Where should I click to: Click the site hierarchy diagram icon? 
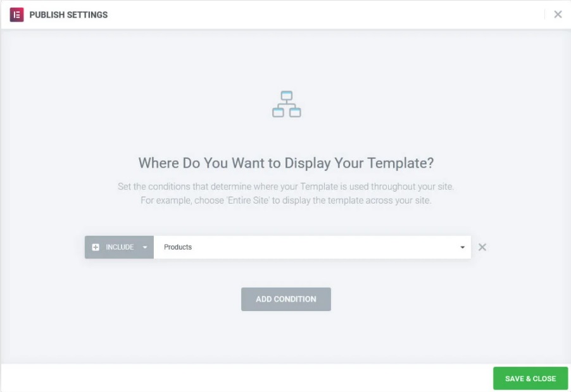click(287, 104)
